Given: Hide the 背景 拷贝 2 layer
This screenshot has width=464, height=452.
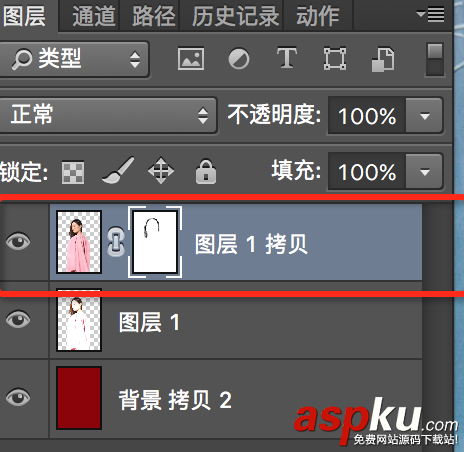Looking at the screenshot, I should point(18,397).
